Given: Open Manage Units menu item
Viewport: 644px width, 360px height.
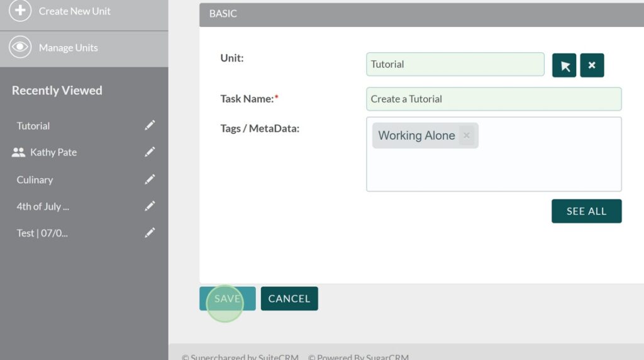Looking at the screenshot, I should click(x=68, y=48).
